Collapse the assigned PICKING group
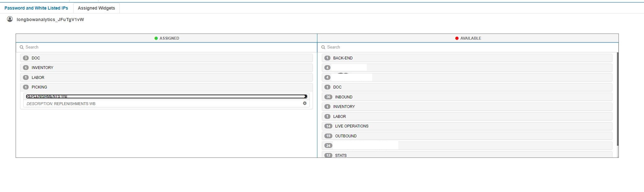644x192 pixels. [39, 87]
